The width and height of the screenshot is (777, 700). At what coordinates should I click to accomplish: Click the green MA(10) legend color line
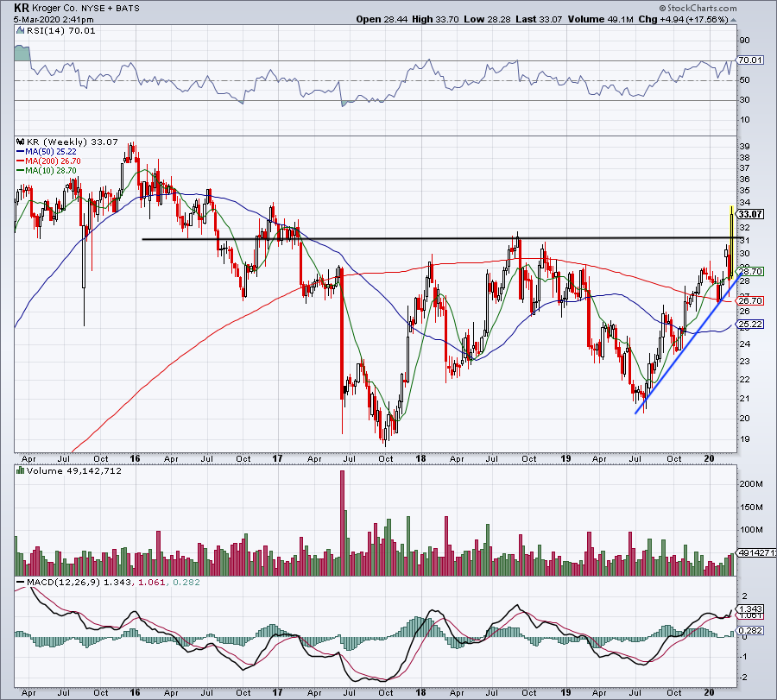[x=21, y=171]
